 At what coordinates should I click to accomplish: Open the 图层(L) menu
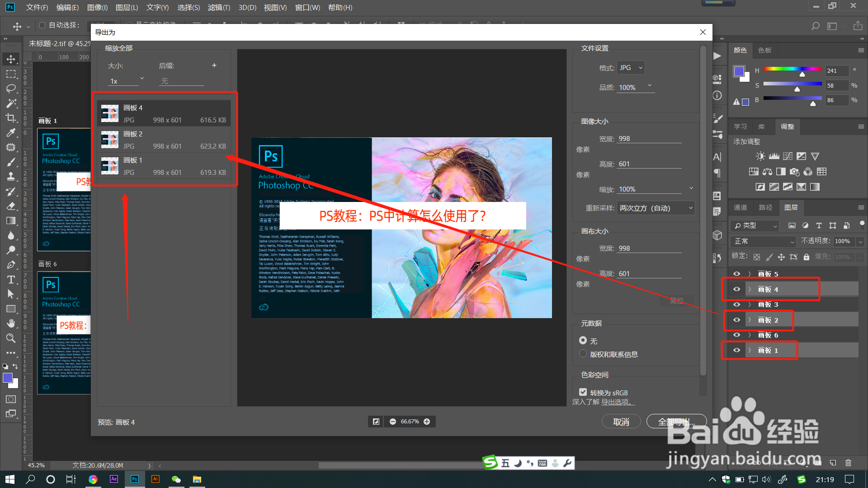[x=127, y=7]
